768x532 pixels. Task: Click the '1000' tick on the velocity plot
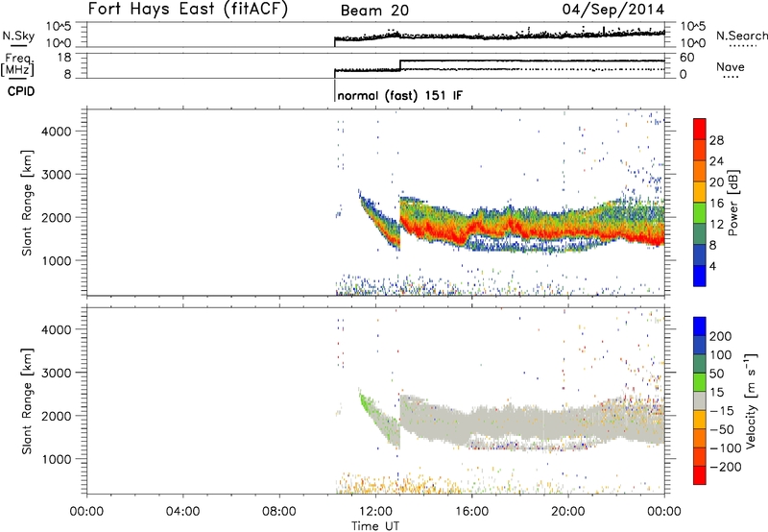(x=56, y=459)
